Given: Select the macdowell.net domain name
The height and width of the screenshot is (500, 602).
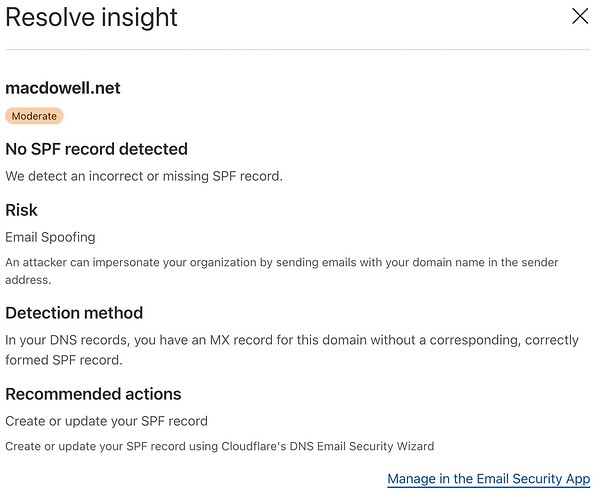Looking at the screenshot, I should point(63,88).
